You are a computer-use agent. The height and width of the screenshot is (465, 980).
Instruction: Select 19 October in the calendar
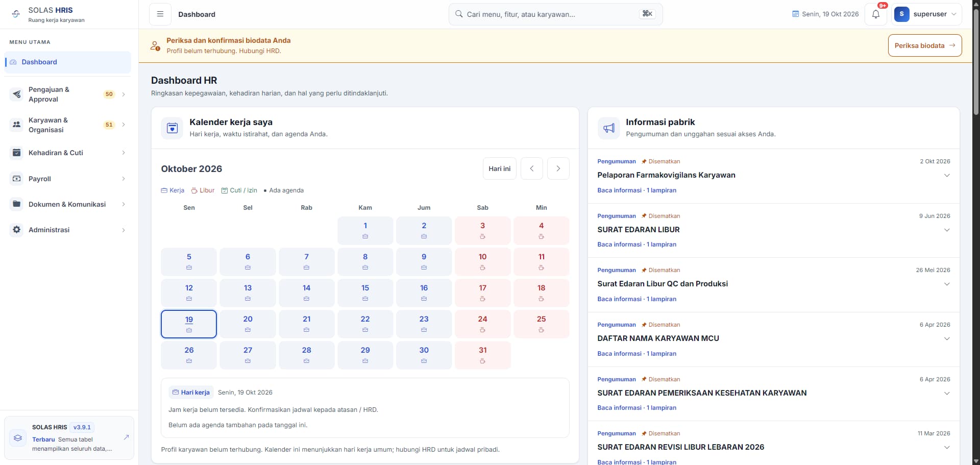189,324
